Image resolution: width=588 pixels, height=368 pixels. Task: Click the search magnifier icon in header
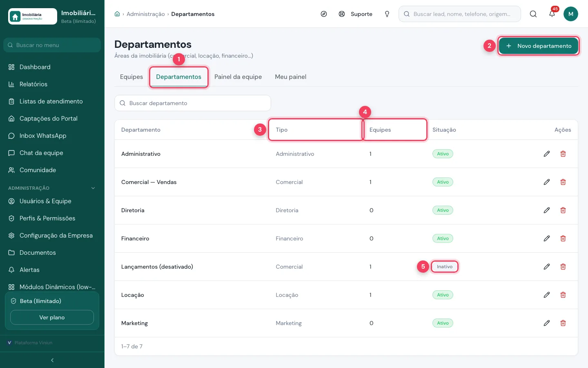coord(533,14)
